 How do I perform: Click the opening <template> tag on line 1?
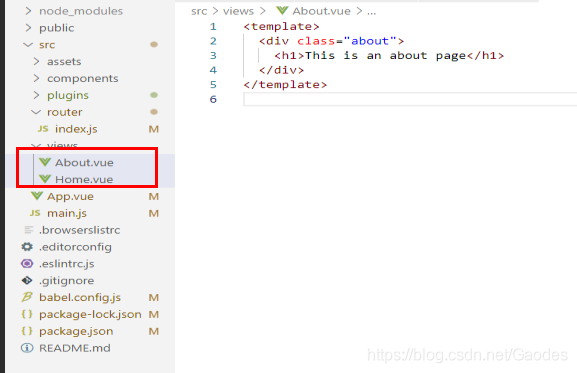(282, 26)
